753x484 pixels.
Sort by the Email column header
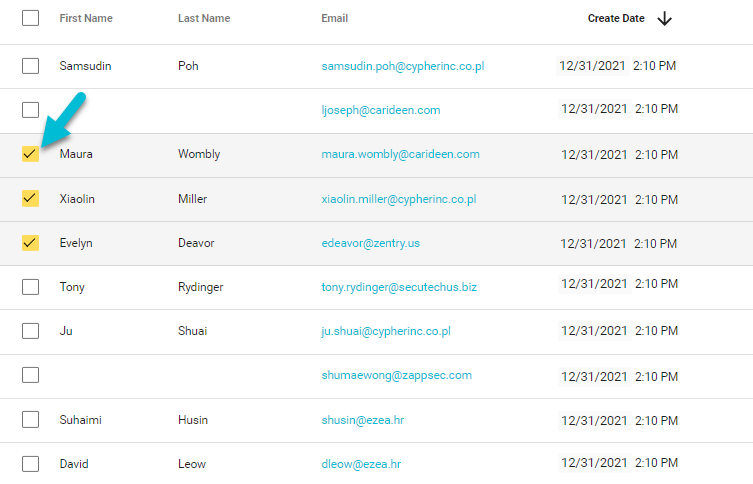335,19
